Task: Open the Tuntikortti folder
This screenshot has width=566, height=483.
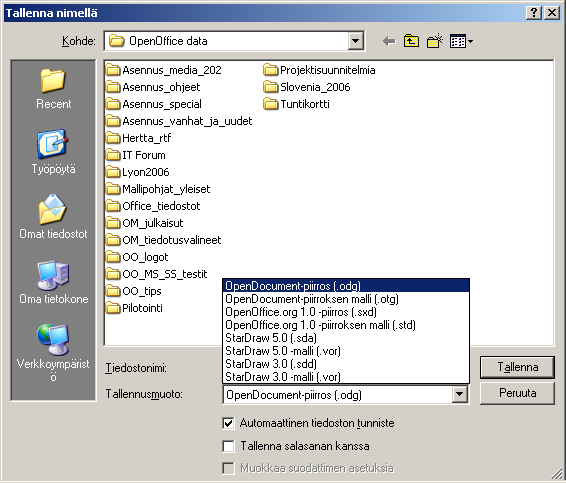Action: pyautogui.click(x=296, y=104)
